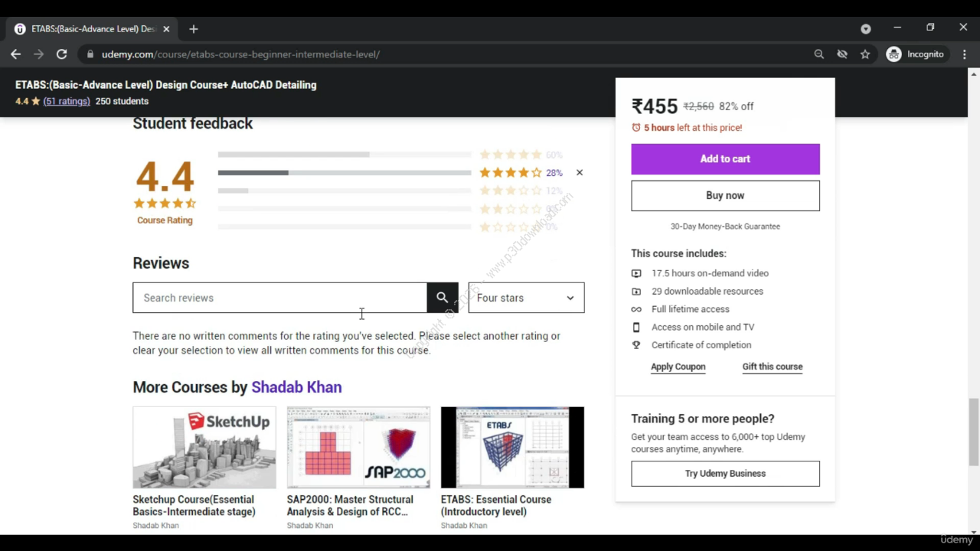Click Try Udemy Business button

pyautogui.click(x=725, y=474)
